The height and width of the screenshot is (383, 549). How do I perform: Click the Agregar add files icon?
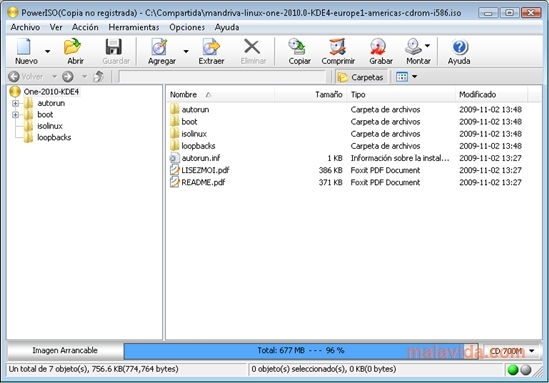point(159,47)
